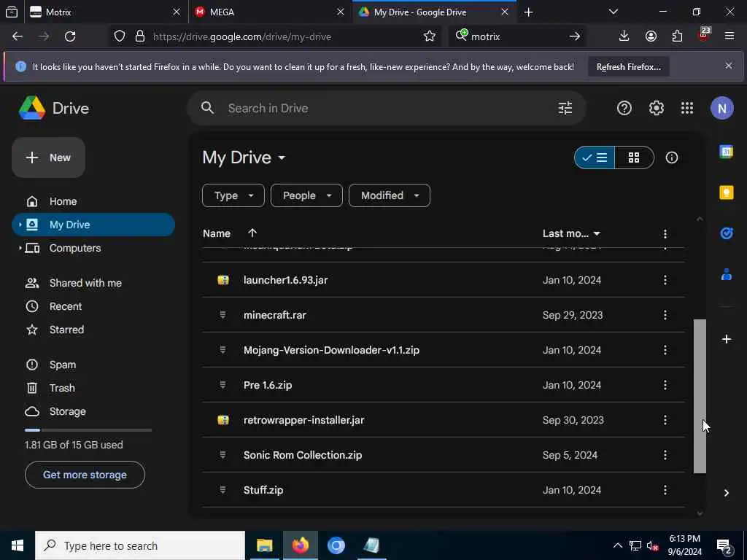The height and width of the screenshot is (560, 747).
Task: Click the storage usage progress bar
Action: [x=88, y=430]
